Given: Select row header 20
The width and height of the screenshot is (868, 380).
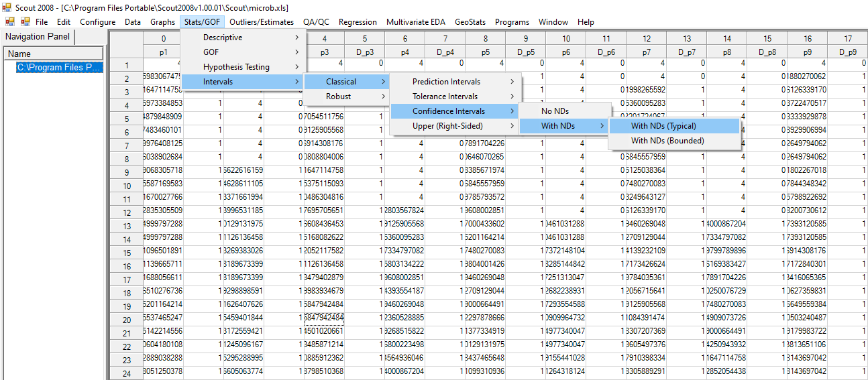Looking at the screenshot, I should click(x=126, y=320).
